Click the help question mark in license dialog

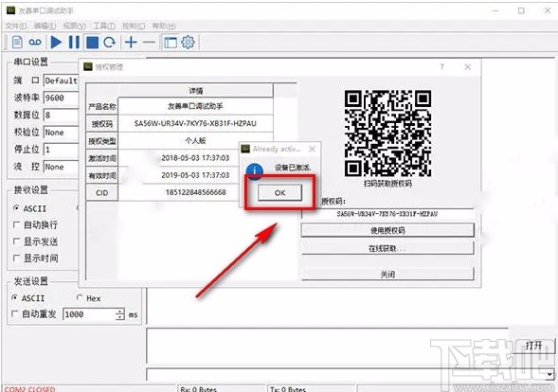[442, 67]
